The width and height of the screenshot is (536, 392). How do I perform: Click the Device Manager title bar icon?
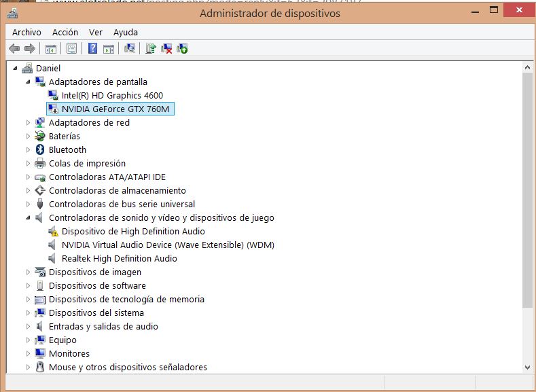[13, 14]
